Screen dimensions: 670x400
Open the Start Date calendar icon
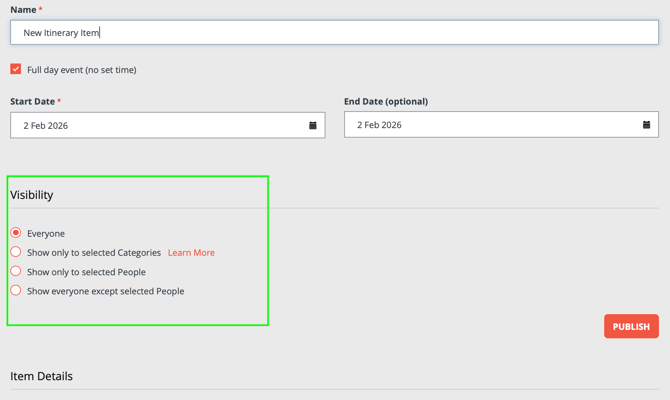pos(313,125)
